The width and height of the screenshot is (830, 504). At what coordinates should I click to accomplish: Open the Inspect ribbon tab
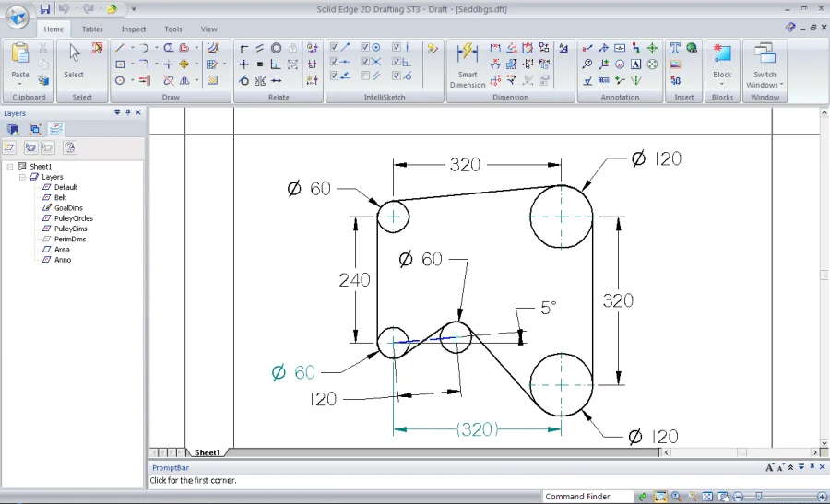(x=134, y=29)
